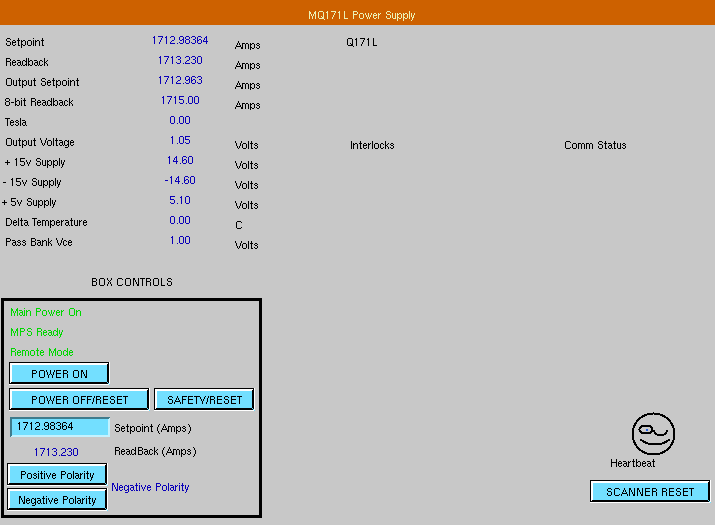The height and width of the screenshot is (525, 715).
Task: Click the Setpoint (Amps) label
Action: pyautogui.click(x=153, y=428)
